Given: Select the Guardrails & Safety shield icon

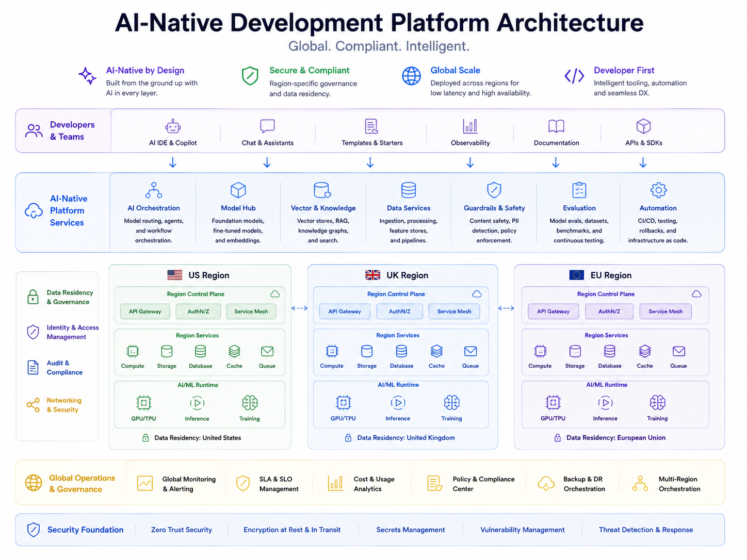Looking at the screenshot, I should click(x=494, y=190).
